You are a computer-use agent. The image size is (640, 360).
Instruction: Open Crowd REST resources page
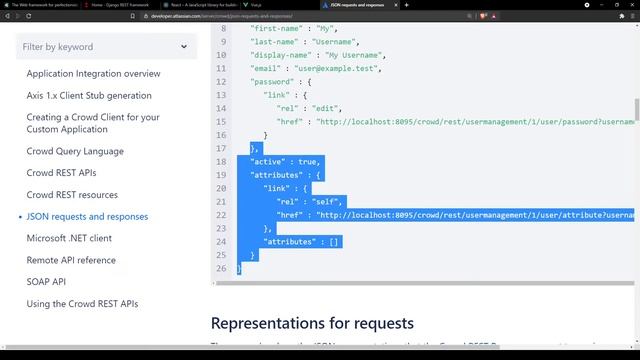click(72, 195)
